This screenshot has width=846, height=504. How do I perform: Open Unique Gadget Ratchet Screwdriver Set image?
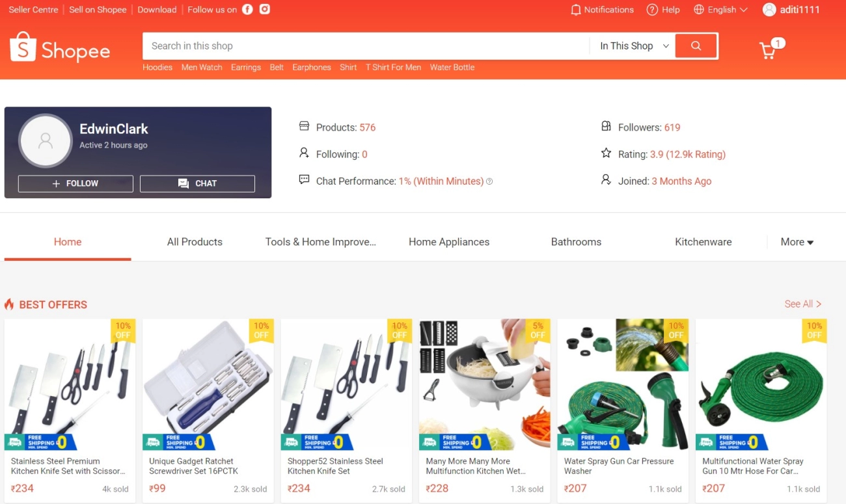208,384
